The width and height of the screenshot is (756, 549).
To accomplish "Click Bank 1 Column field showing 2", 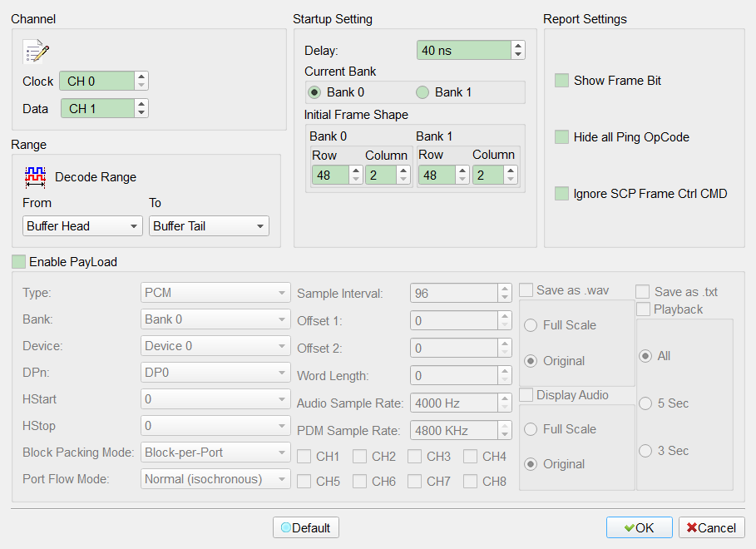I will (488, 175).
